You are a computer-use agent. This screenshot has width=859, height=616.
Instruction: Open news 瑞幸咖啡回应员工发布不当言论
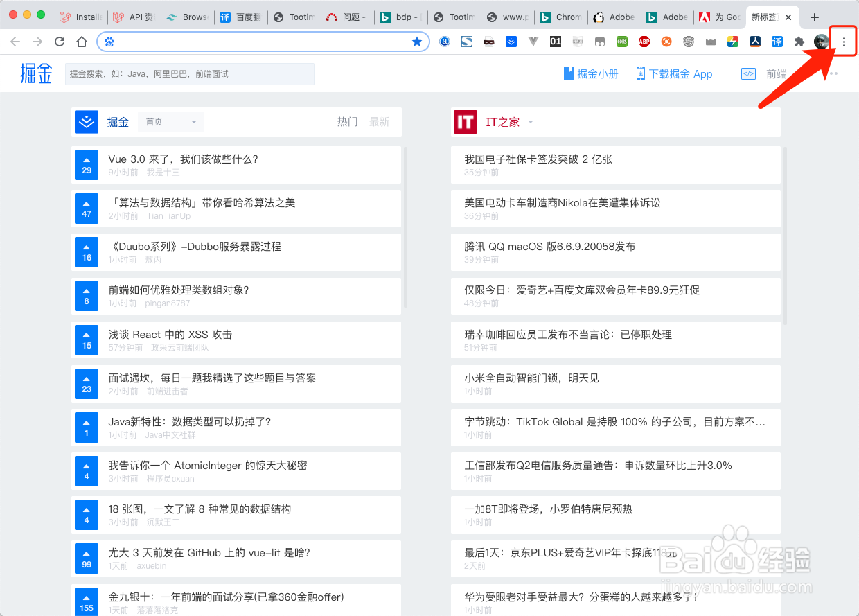coord(568,335)
